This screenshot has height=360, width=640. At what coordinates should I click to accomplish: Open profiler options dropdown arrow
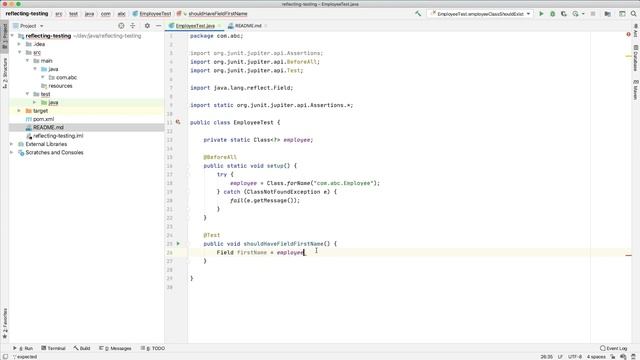(583, 14)
